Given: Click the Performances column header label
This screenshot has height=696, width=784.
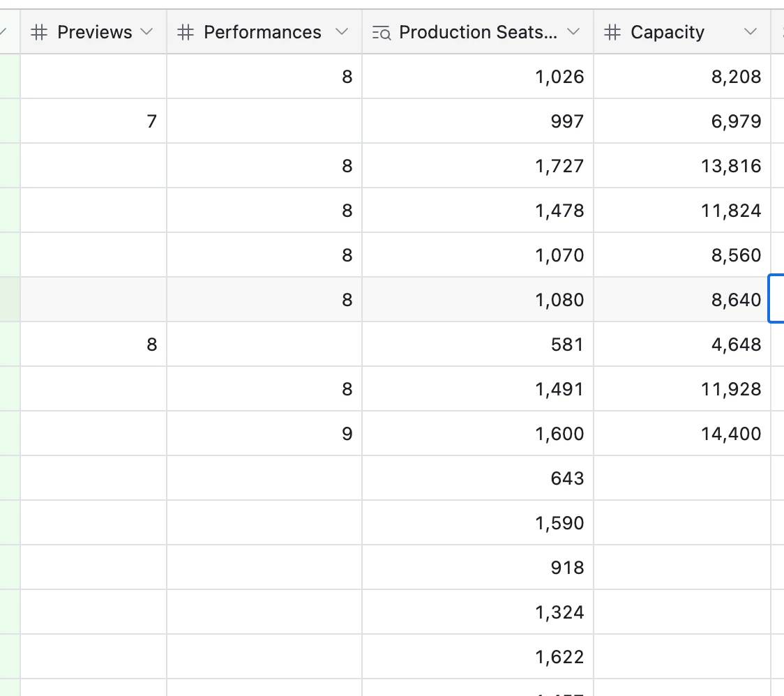Looking at the screenshot, I should pos(262,32).
